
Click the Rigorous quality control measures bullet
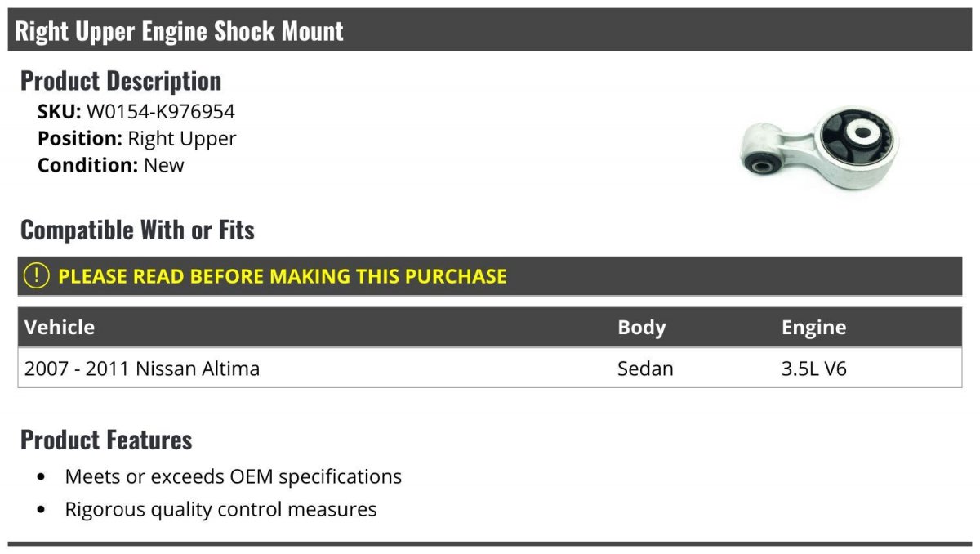(x=220, y=510)
